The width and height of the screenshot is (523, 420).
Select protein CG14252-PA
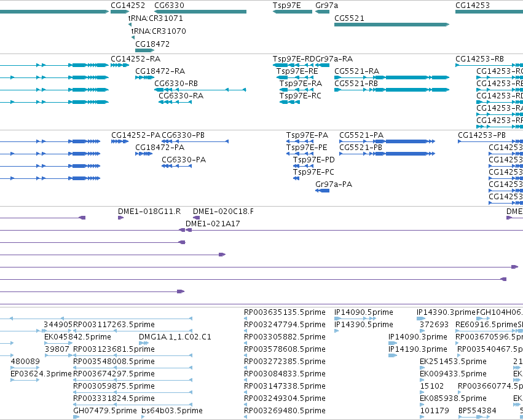pos(136,135)
